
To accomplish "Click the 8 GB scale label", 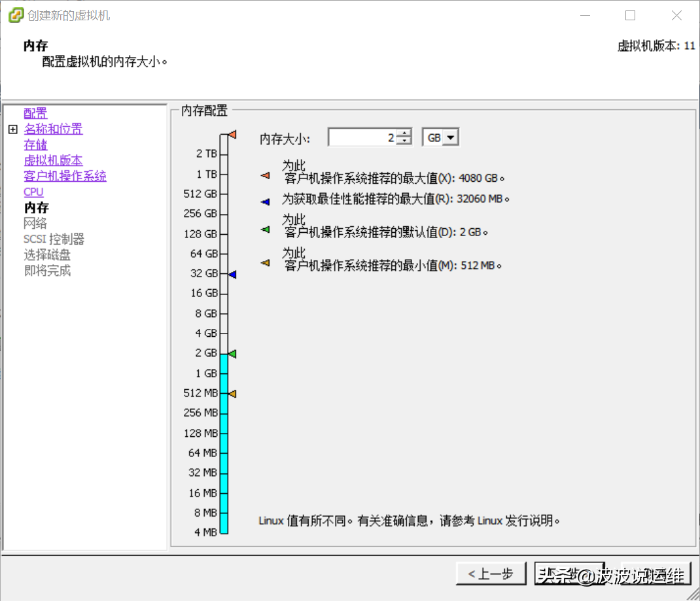I will pyautogui.click(x=206, y=313).
